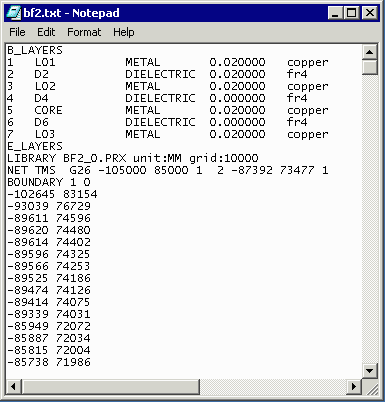Click the -93039 76729 coordinate line
This screenshot has height=402, width=385.
(49, 206)
